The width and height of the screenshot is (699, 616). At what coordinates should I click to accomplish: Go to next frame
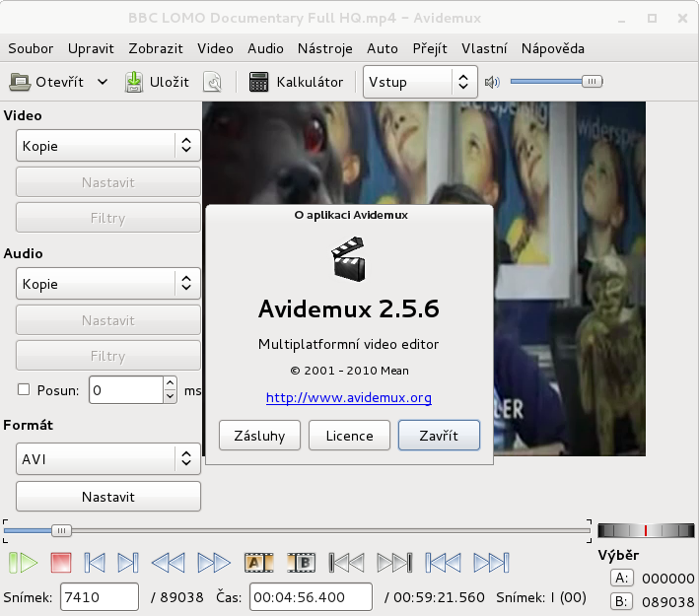tap(128, 563)
